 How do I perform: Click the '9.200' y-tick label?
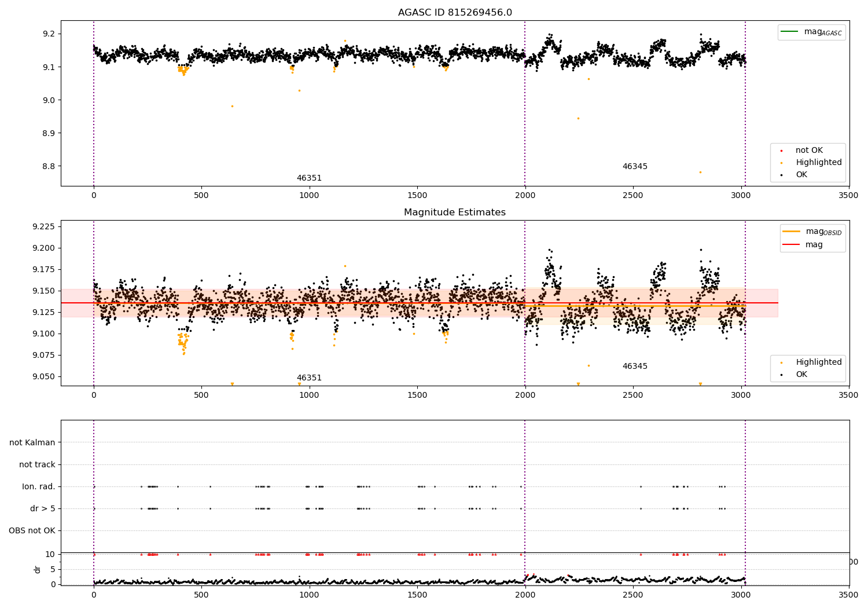44,248
